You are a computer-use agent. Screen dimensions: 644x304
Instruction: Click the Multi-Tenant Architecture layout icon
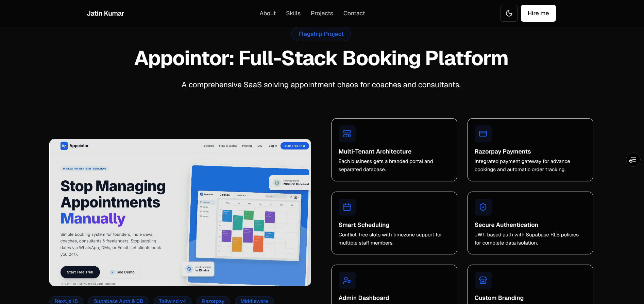[x=347, y=134]
